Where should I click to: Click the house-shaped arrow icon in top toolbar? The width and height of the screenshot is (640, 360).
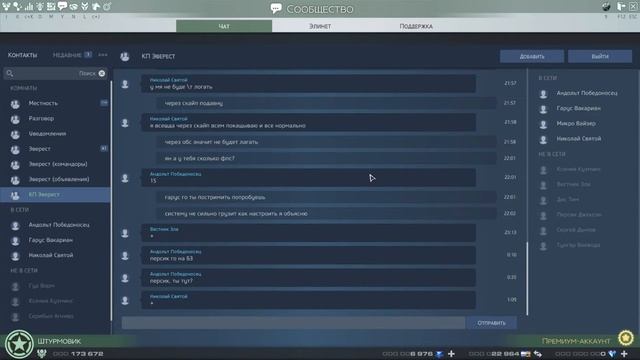click(96, 7)
